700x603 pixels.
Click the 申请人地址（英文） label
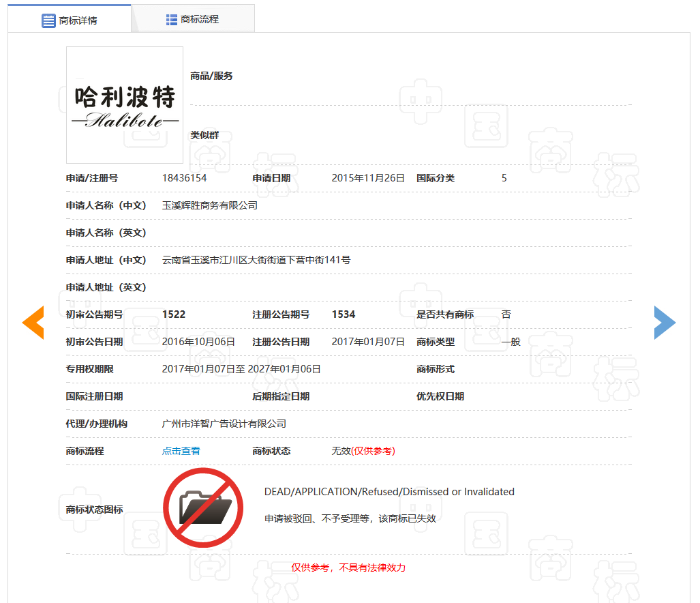coord(106,287)
